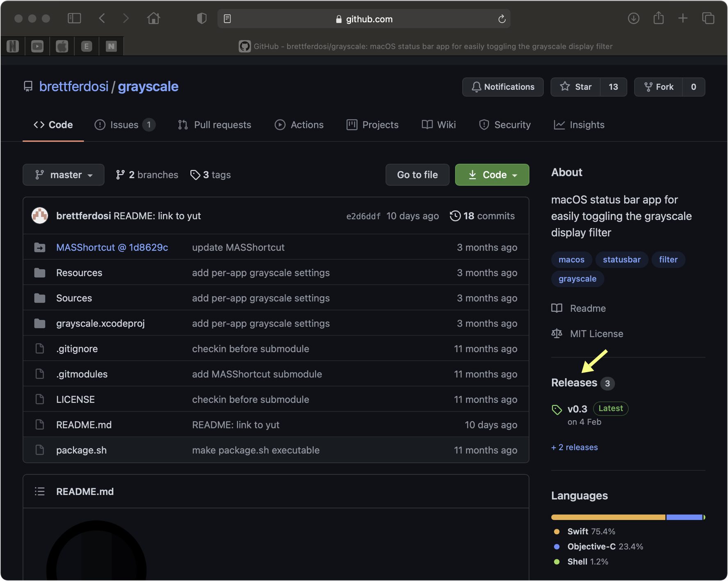
Task: Click the Notifications button
Action: (503, 87)
